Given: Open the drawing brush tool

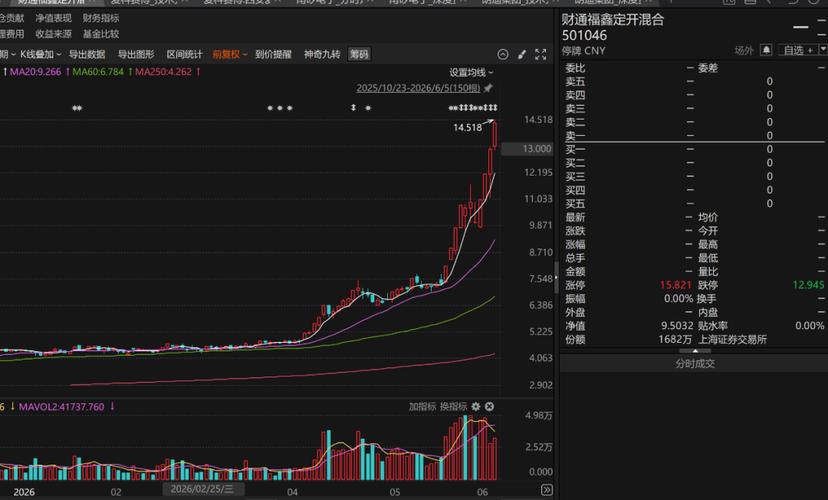Looking at the screenshot, I should click(x=522, y=54).
